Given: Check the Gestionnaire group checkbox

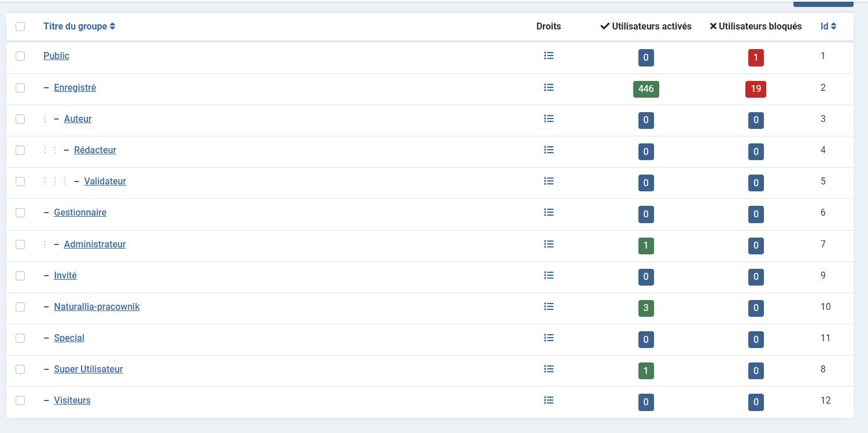Looking at the screenshot, I should click(x=20, y=213).
